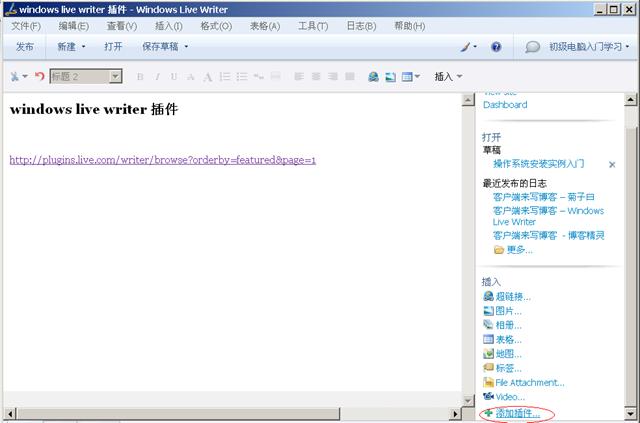
Task: Click 标签... in the sidebar
Action: point(502,368)
